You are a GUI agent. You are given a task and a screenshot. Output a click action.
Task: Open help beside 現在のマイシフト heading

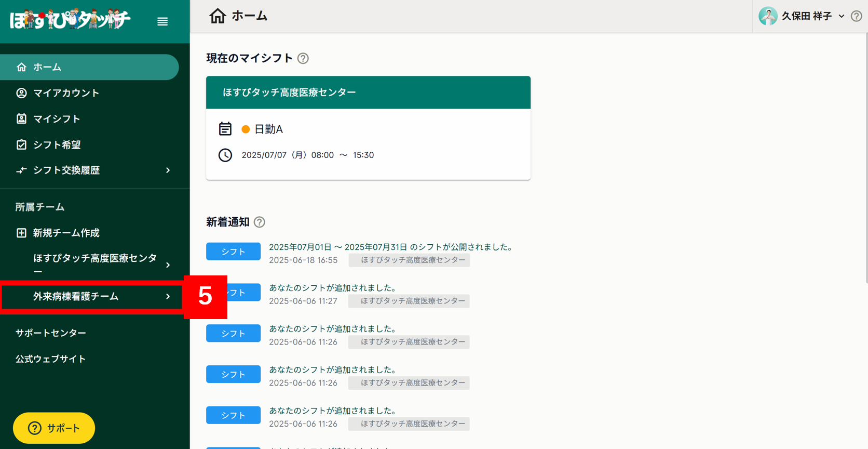pyautogui.click(x=303, y=58)
